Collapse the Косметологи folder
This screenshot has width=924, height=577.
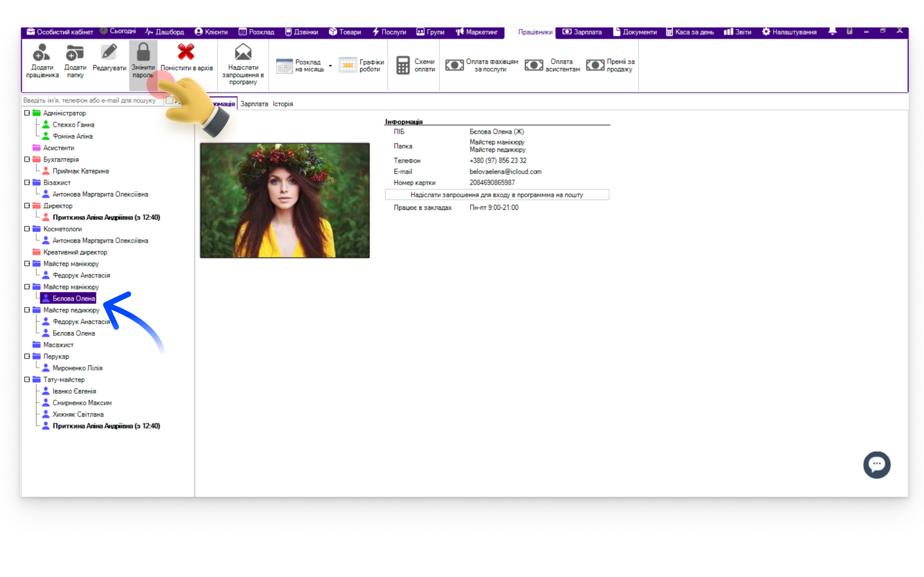[27, 229]
